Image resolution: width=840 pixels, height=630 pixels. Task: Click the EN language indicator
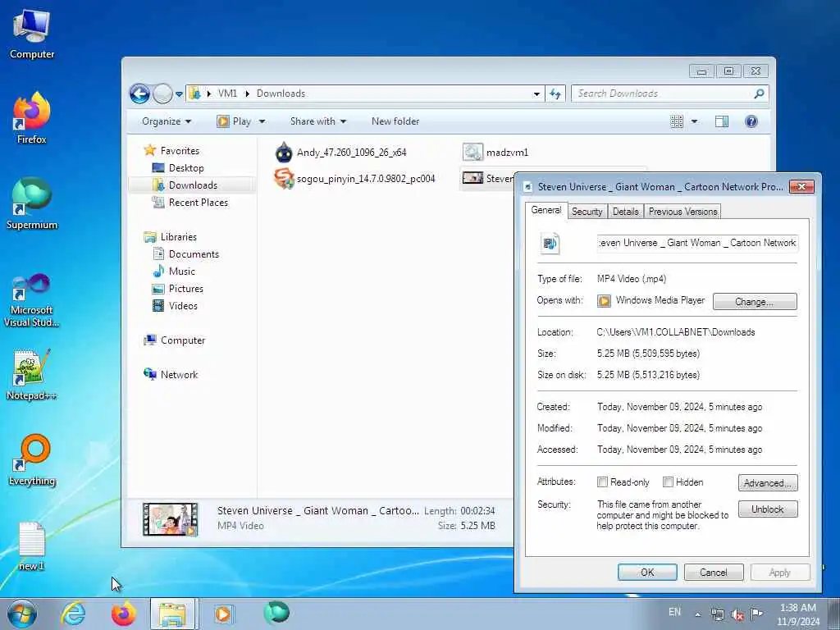click(x=674, y=612)
